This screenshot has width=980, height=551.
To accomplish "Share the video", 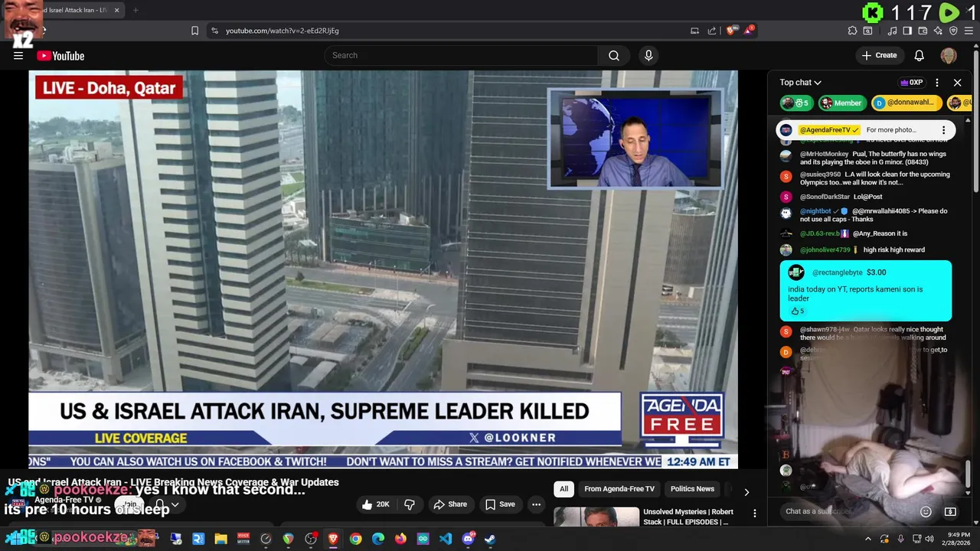I will click(450, 504).
